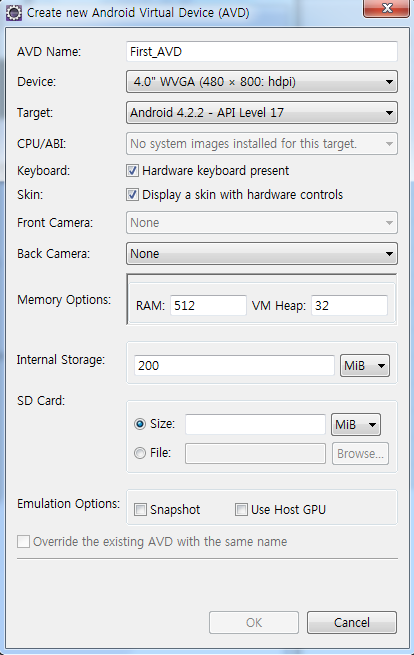Click the VM Heap value field

coord(349,305)
